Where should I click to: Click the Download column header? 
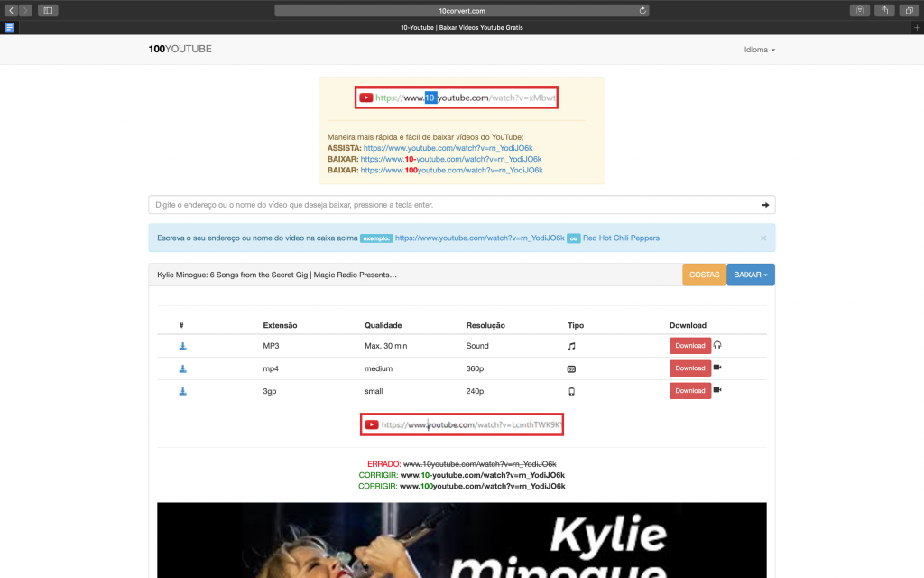[x=688, y=325]
